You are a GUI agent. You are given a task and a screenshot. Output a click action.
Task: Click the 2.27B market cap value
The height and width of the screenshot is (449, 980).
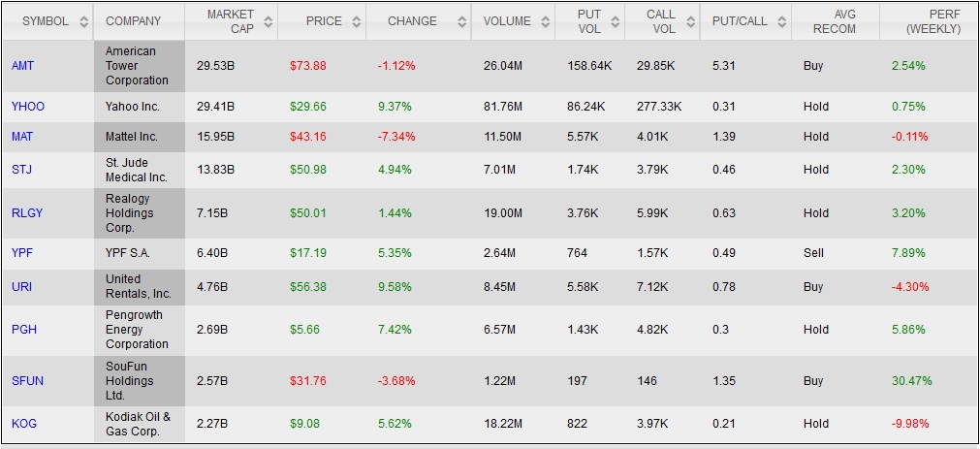(212, 424)
